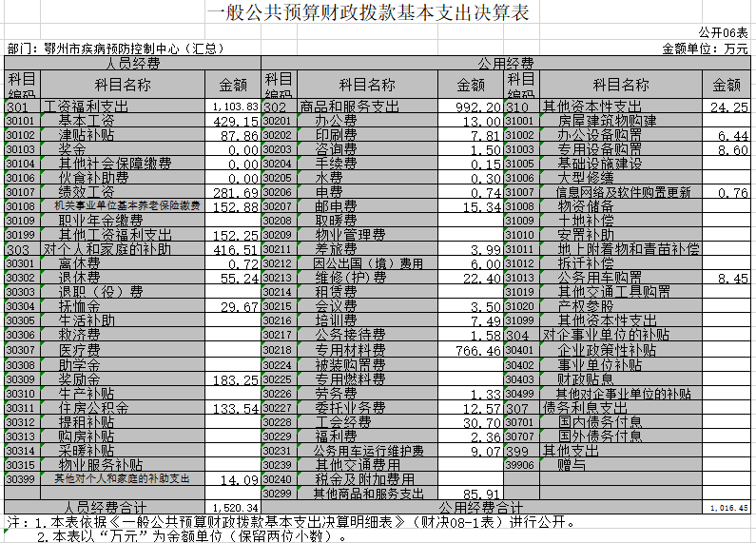Screen dimensions: 756x543
Task: Click the 其他资本性支出 cell in row 310
Action: click(621, 107)
